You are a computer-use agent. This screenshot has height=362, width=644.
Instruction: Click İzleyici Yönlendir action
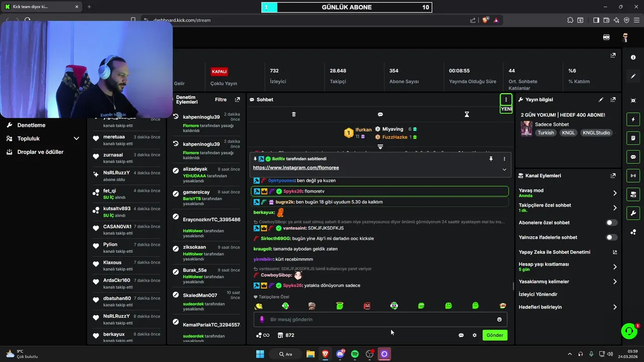[x=538, y=294]
